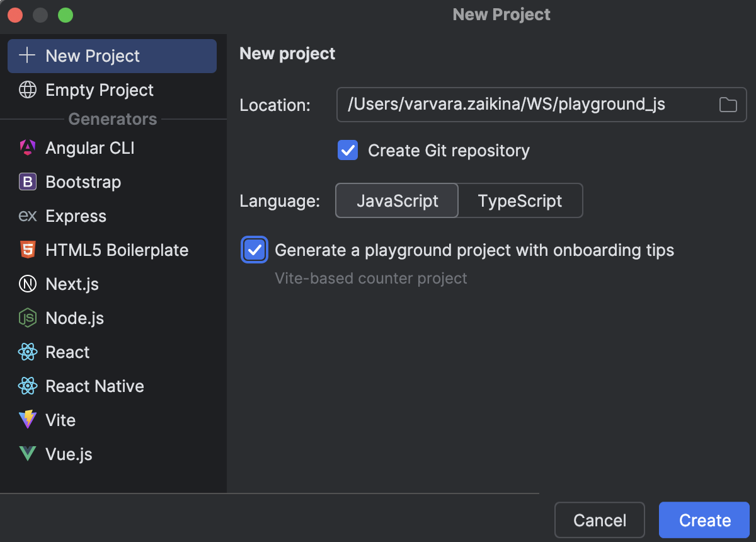Image resolution: width=756 pixels, height=542 pixels.
Task: Select the Angular CLI generator
Action: coord(89,147)
